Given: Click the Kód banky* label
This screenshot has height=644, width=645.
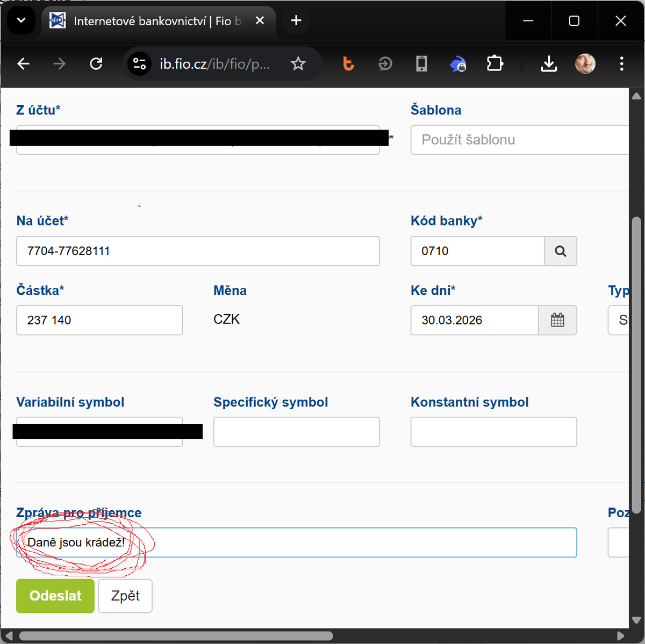Looking at the screenshot, I should 447,221.
